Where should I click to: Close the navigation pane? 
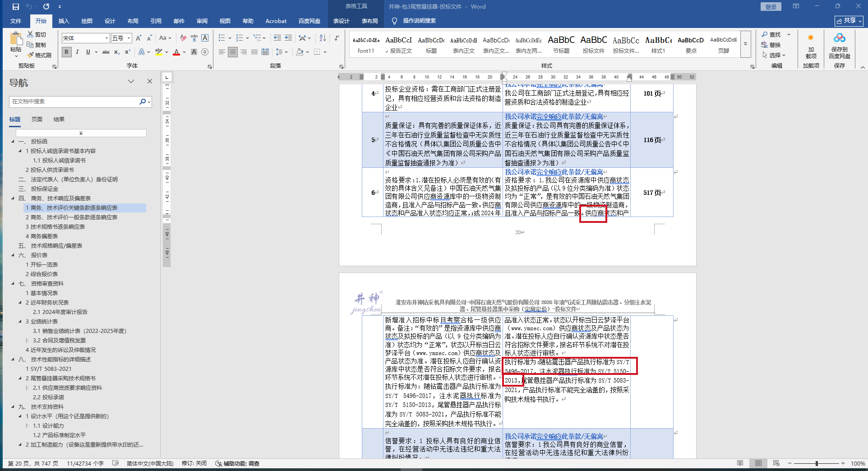150,82
